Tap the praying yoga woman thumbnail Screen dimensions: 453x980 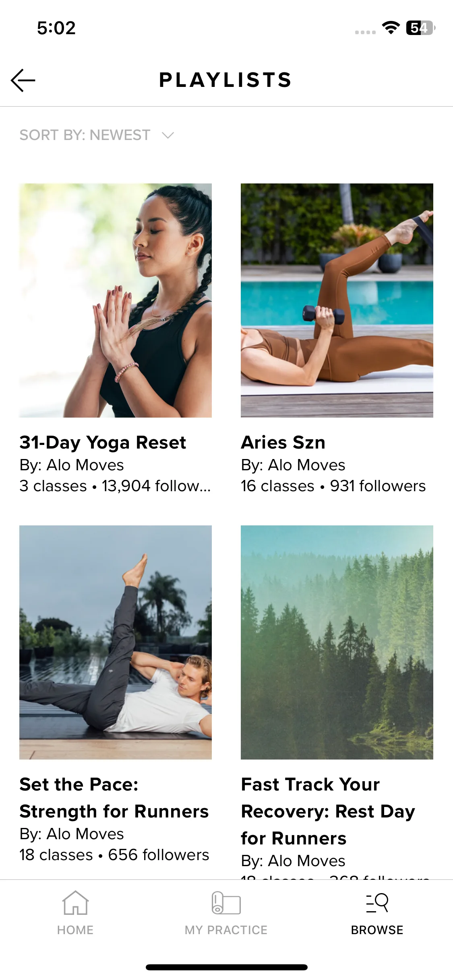point(116,300)
